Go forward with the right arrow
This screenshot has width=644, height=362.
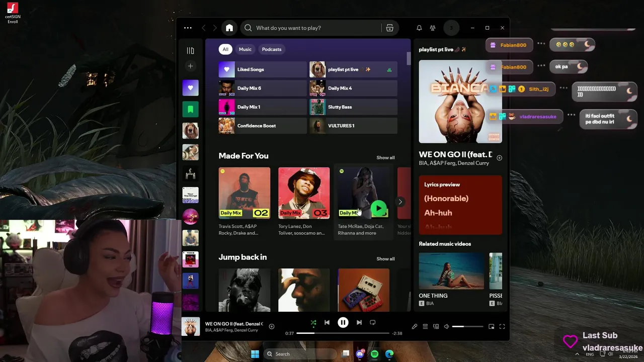coord(215,28)
